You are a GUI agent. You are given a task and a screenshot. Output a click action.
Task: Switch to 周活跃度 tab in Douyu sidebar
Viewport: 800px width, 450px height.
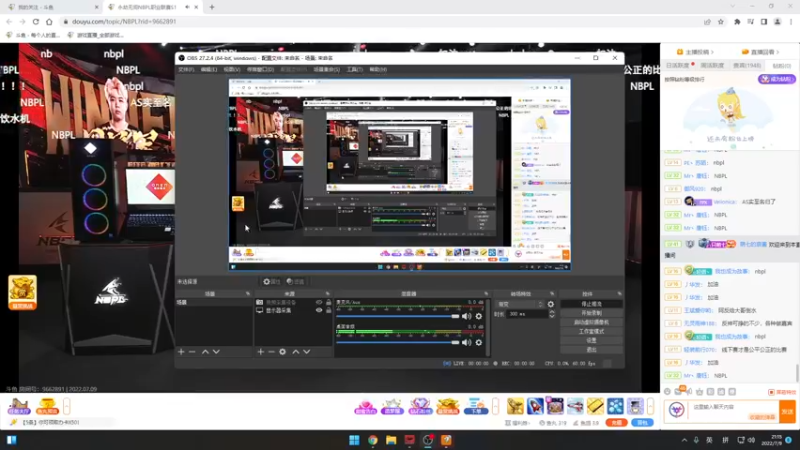click(x=712, y=65)
